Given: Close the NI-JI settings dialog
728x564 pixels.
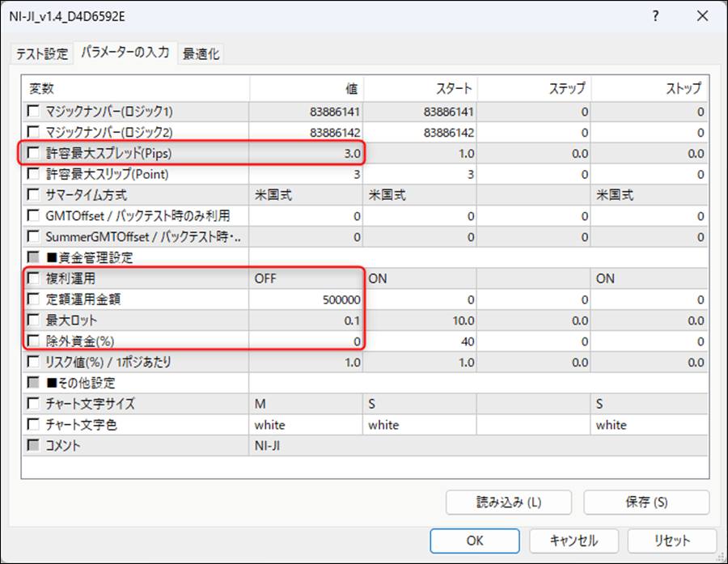Looking at the screenshot, I should (x=700, y=16).
